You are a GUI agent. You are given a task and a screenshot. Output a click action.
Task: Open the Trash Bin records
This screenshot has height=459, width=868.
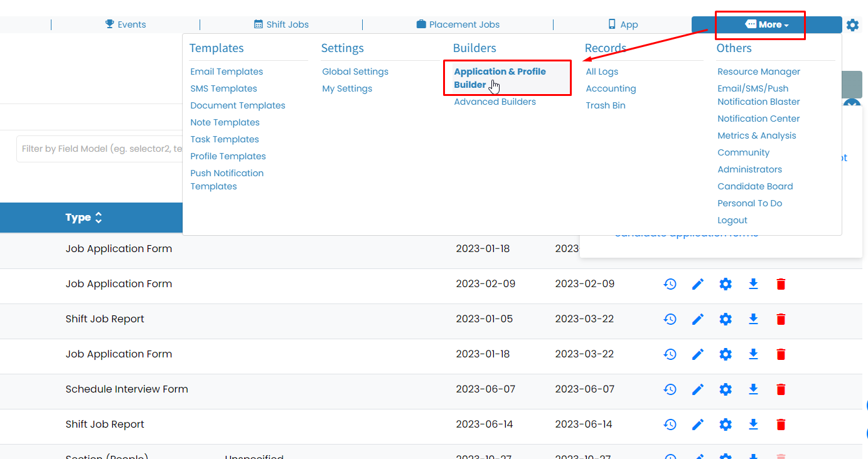coord(605,105)
